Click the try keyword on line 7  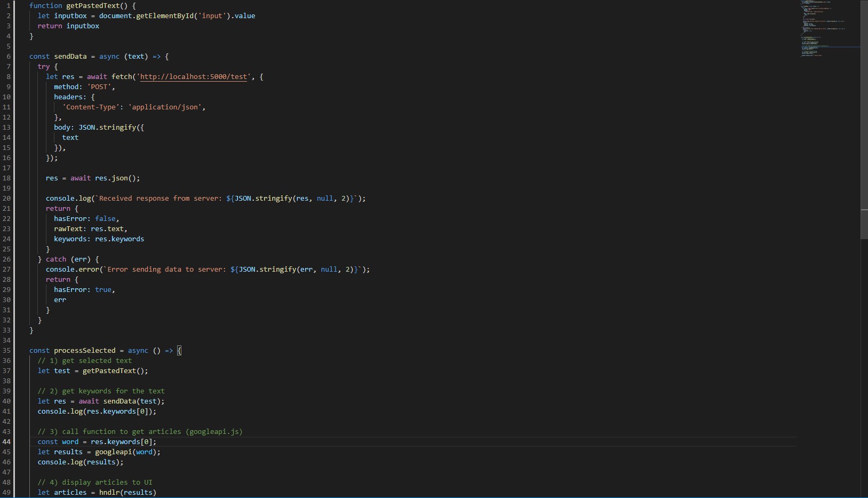coord(44,67)
